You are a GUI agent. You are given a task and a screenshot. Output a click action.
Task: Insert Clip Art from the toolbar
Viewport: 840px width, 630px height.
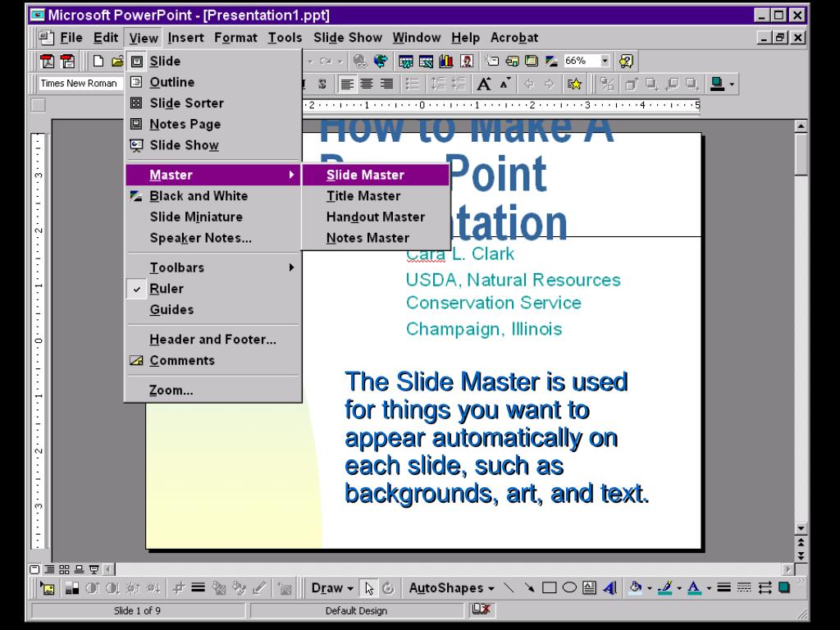pyautogui.click(x=466, y=62)
